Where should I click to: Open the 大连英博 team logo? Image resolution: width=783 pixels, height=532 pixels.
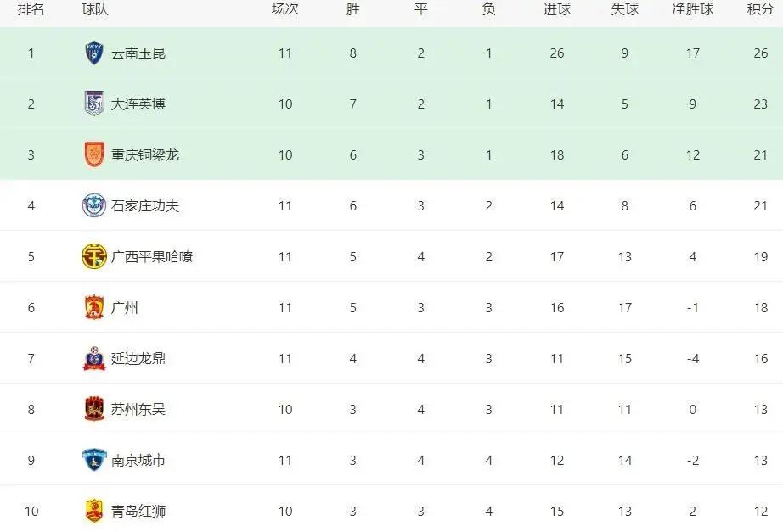(94, 104)
